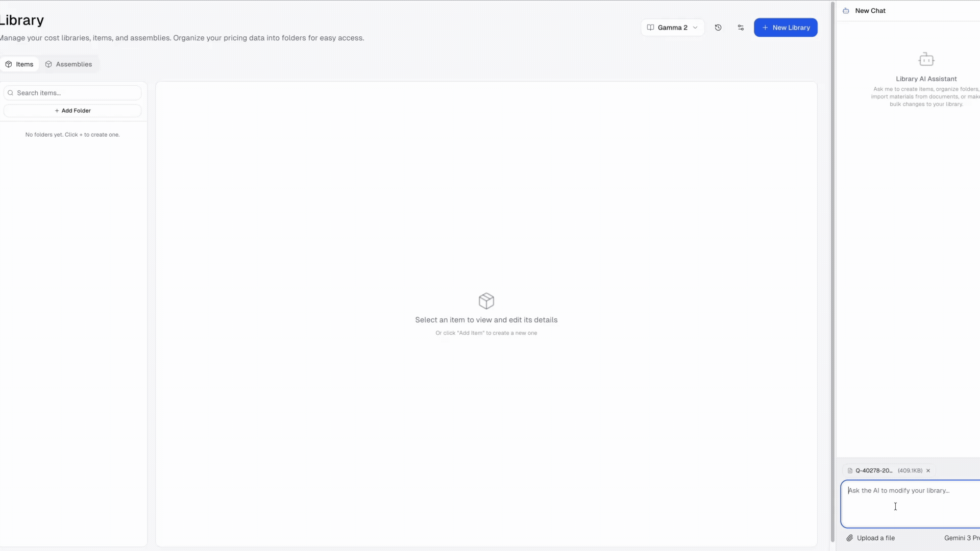The height and width of the screenshot is (551, 980).
Task: Open version history via the clock icon
Action: [x=718, y=28]
